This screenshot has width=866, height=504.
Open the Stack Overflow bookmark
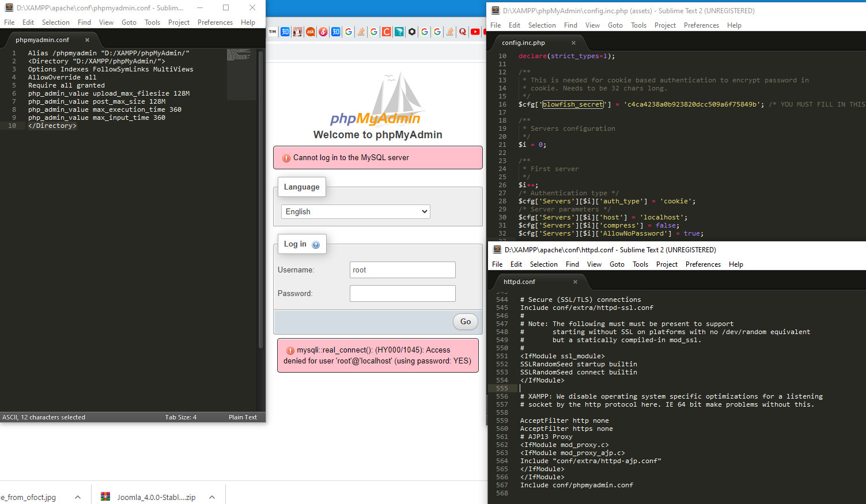[x=361, y=32]
